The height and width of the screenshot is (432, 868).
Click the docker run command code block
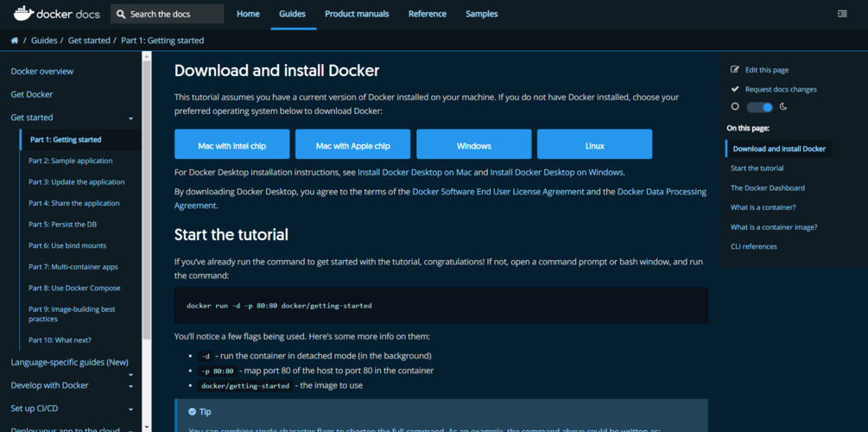point(441,305)
